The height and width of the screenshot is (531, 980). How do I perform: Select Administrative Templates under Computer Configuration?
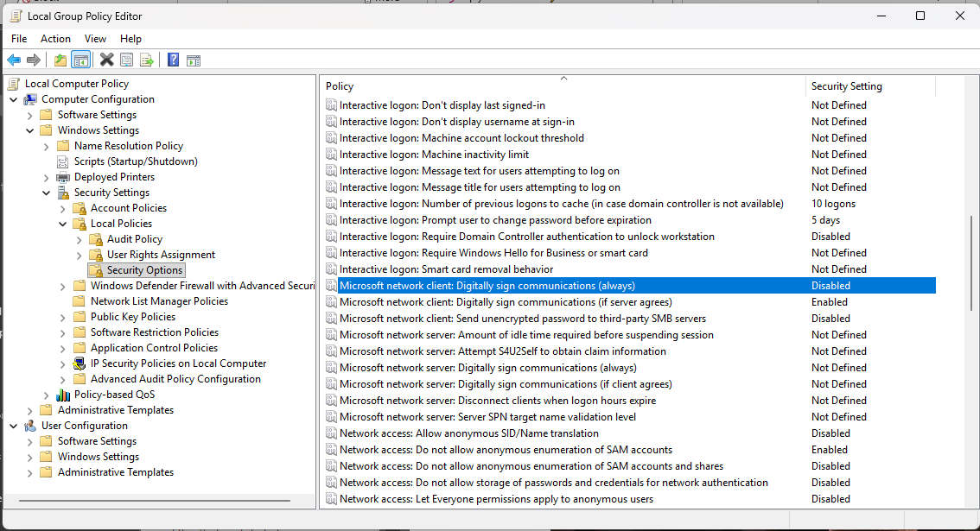point(116,410)
